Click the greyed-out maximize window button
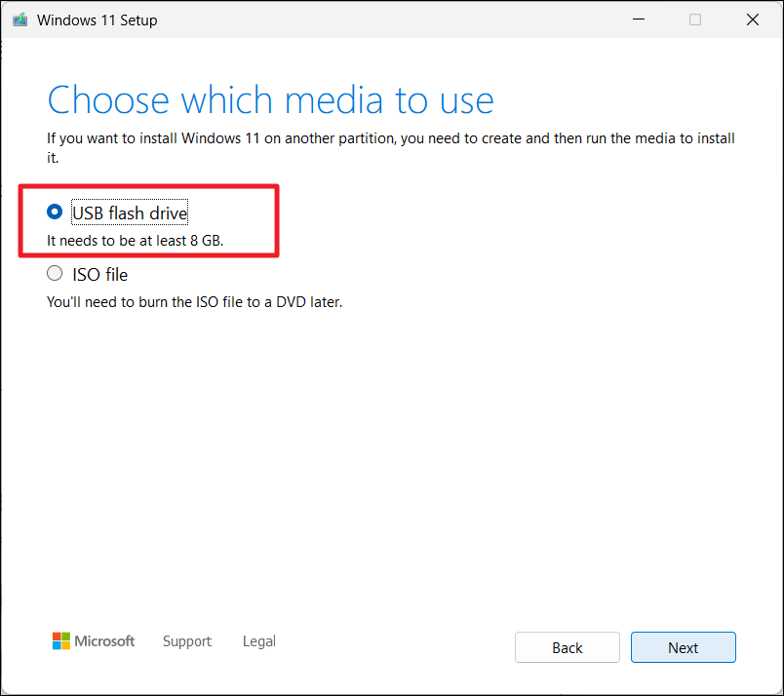Viewport: 784px width, 696px height. click(695, 19)
